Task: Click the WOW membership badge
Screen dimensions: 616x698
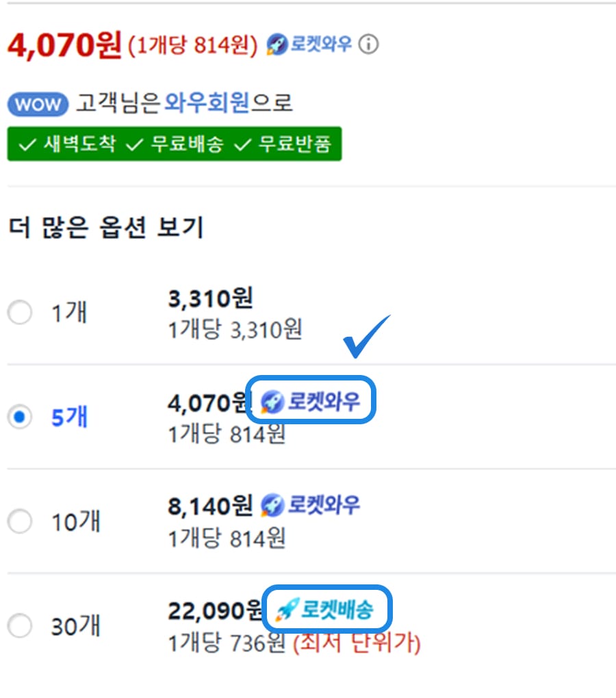Action: [37, 104]
